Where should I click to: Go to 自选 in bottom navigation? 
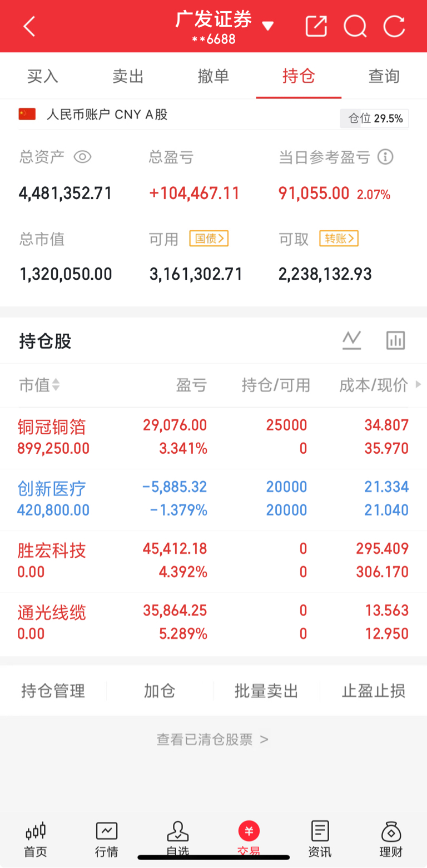[x=178, y=840]
